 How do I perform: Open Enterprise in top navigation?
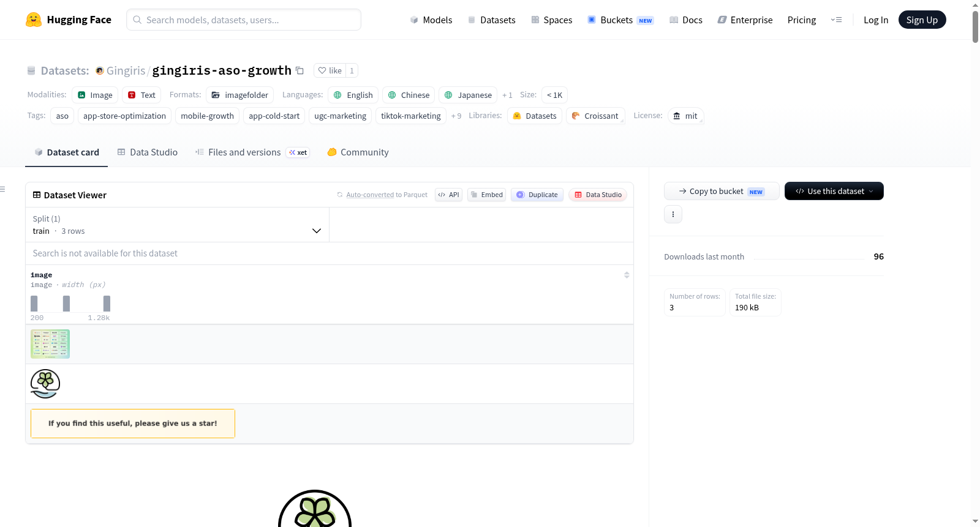(745, 20)
